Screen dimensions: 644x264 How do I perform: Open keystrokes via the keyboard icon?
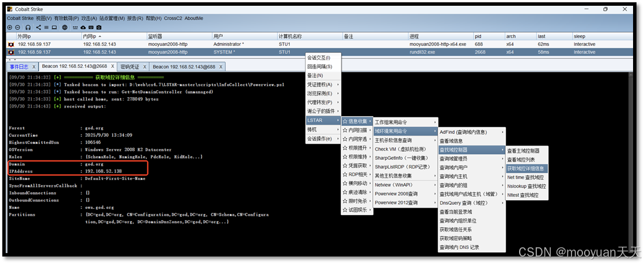91,28
